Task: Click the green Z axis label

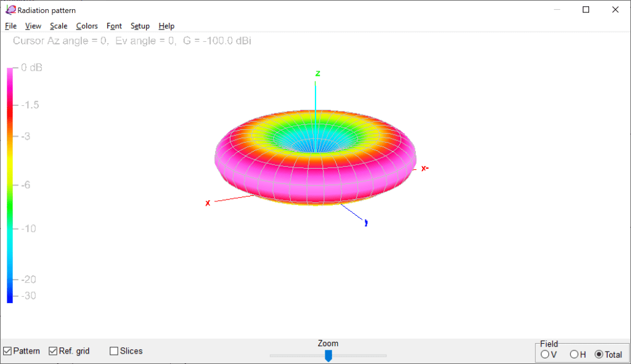Action: (317, 73)
